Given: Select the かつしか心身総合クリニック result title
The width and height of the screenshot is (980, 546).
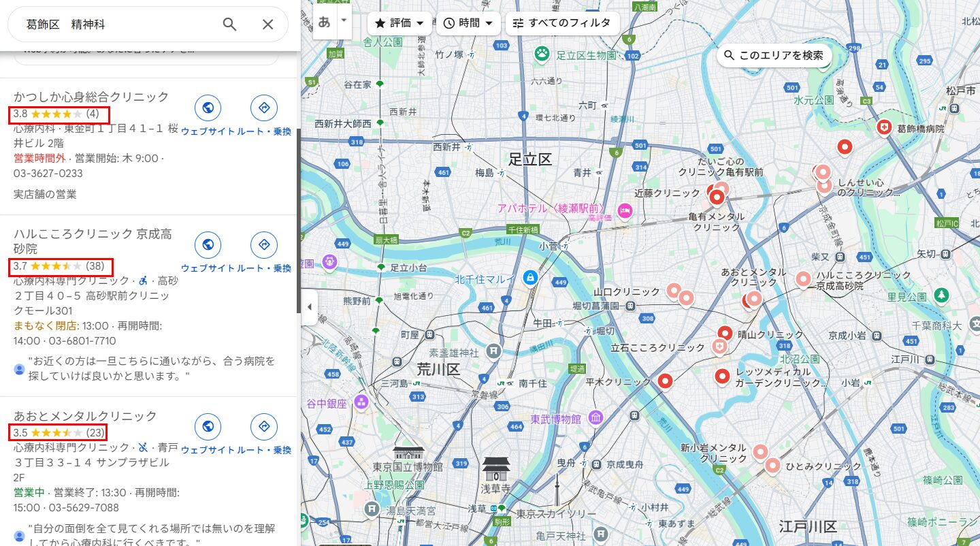Looking at the screenshot, I should tap(91, 97).
